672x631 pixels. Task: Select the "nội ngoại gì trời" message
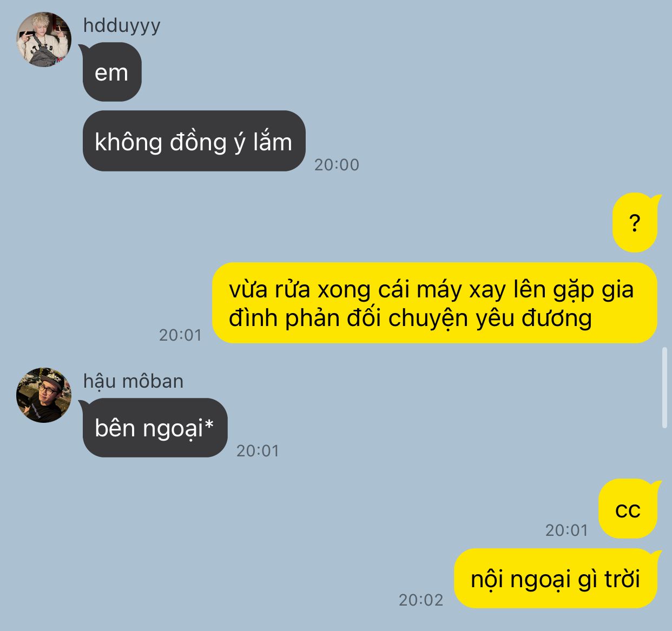(x=557, y=579)
